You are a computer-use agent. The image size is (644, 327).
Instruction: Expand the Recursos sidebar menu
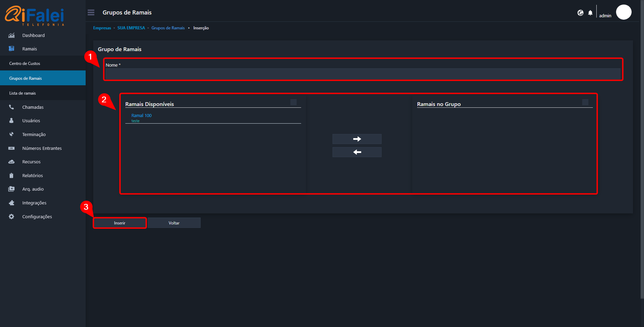pyautogui.click(x=31, y=162)
